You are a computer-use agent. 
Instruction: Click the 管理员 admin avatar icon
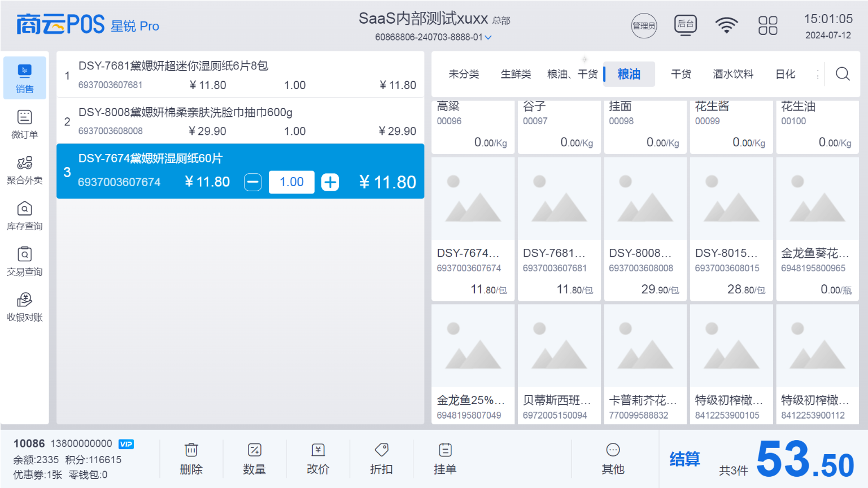644,26
